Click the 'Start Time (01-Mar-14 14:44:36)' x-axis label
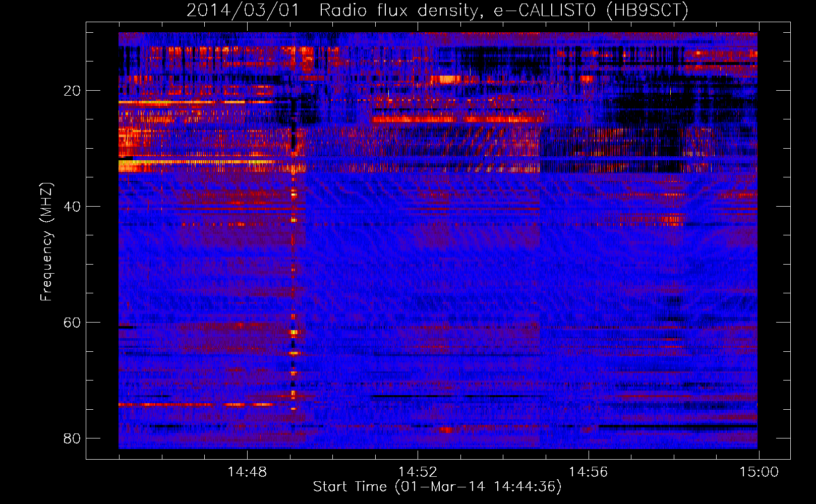Screen dimensions: 816x504 (437, 487)
